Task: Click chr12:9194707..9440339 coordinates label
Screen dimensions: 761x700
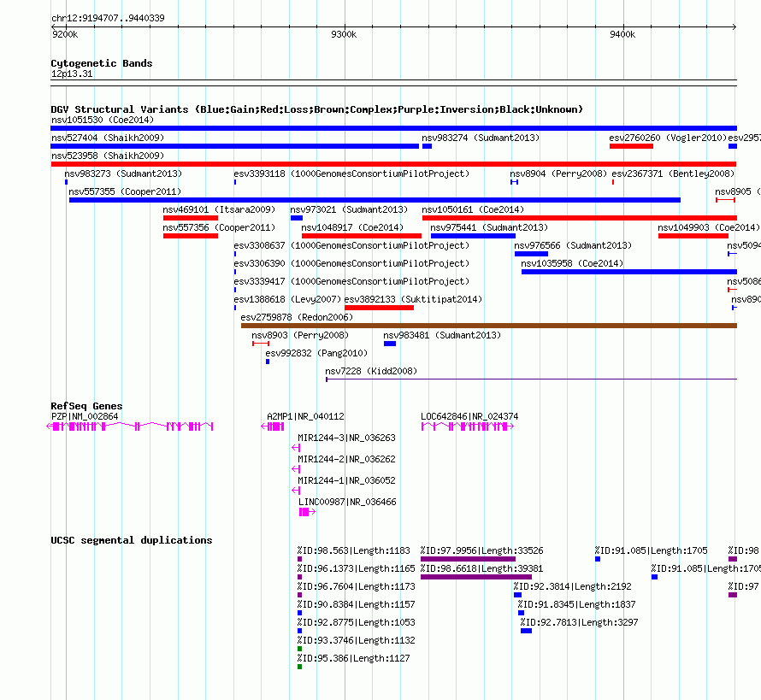Action: [108, 19]
